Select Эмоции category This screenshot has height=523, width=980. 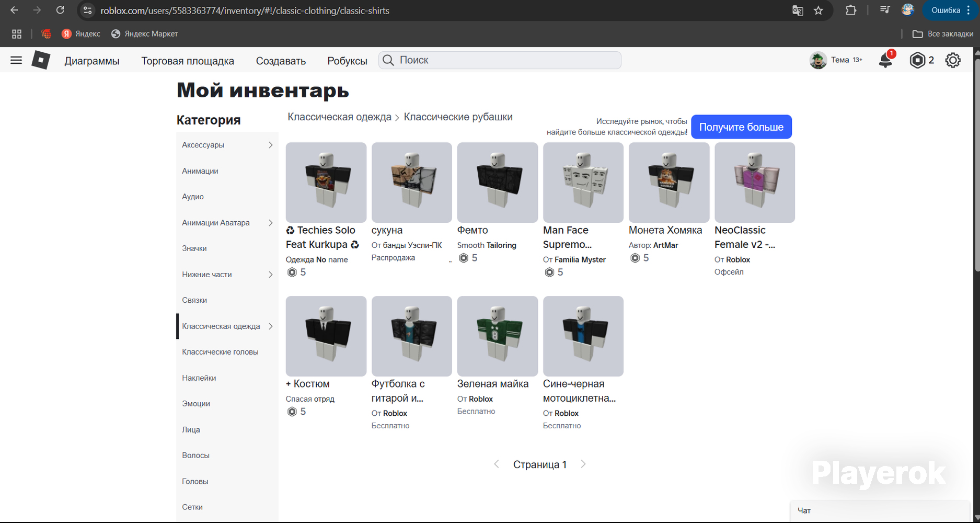[x=227, y=404]
